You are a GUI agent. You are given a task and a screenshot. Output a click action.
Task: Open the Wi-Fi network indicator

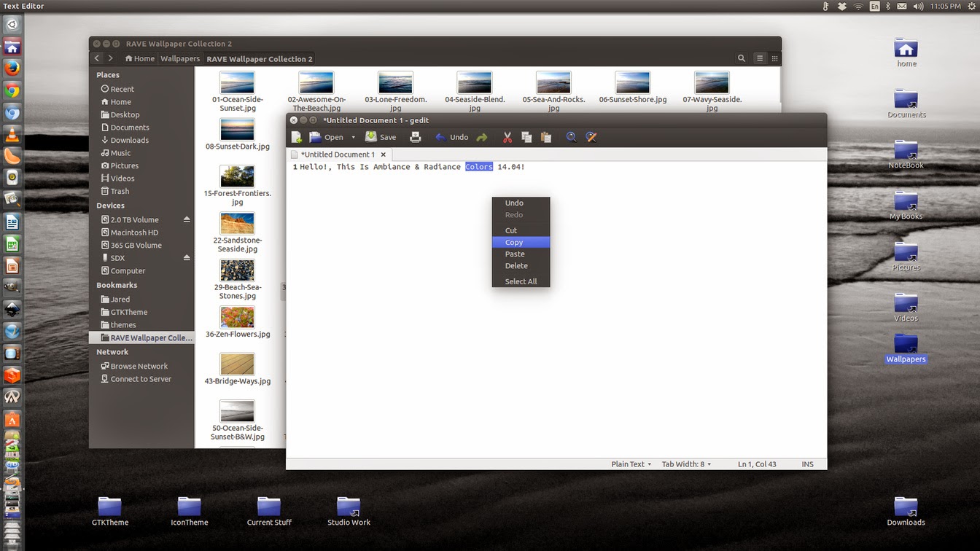858,6
